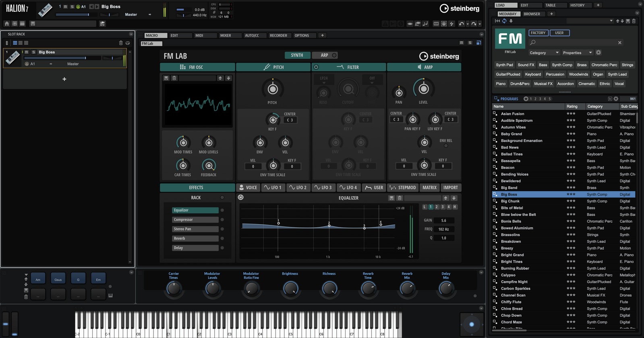Load the next program with the right arrow
Screen dimensions: 644x338
pos(97,6)
